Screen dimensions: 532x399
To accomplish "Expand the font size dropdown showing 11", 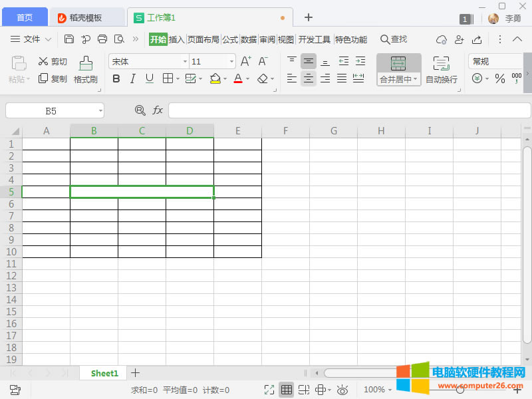I will 231,62.
